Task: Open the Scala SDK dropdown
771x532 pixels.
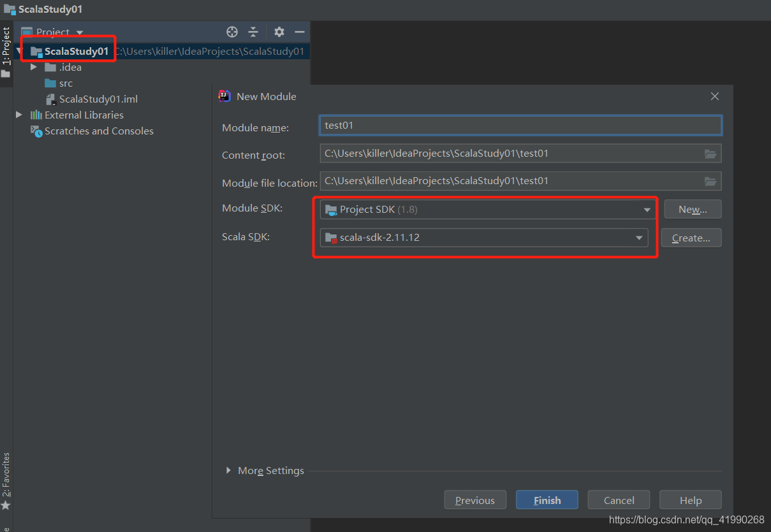Action: tap(484, 238)
